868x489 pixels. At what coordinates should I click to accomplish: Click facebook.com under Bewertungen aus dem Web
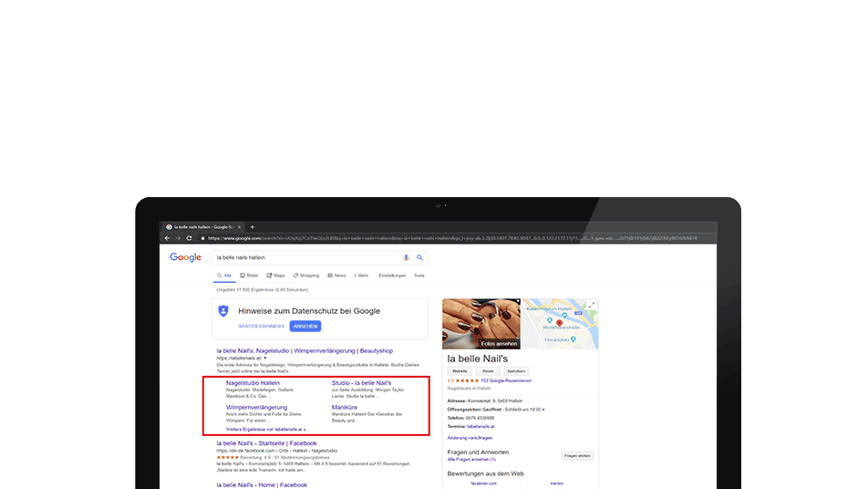[484, 484]
